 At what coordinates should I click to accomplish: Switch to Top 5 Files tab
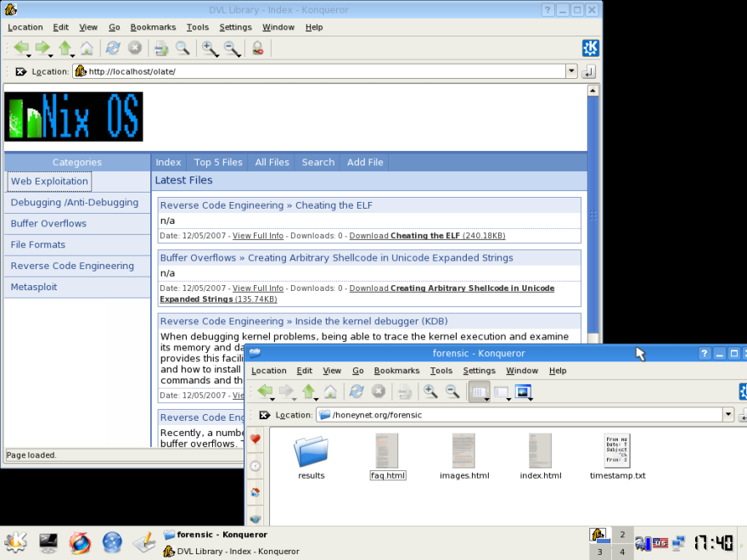tap(218, 162)
